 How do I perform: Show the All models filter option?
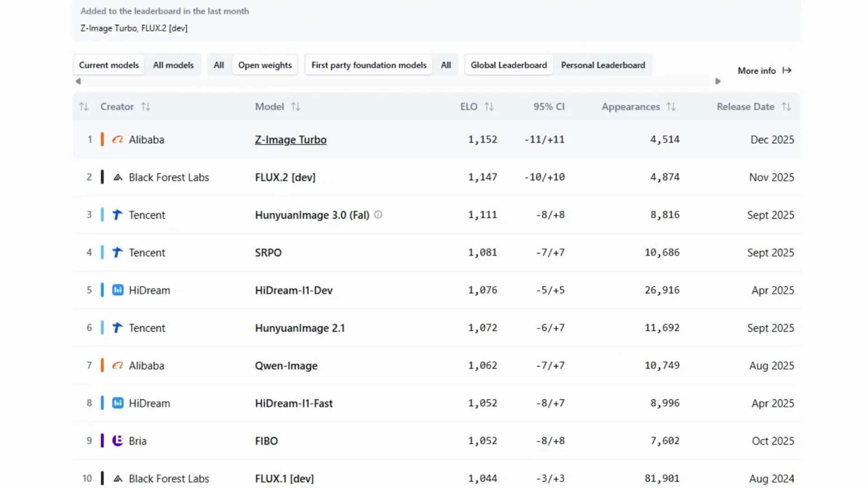coord(173,65)
